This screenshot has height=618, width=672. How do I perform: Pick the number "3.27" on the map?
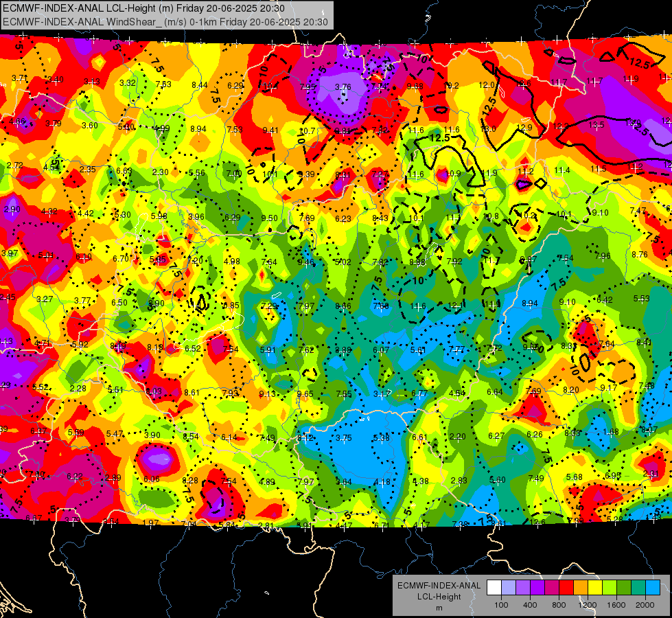click(45, 299)
